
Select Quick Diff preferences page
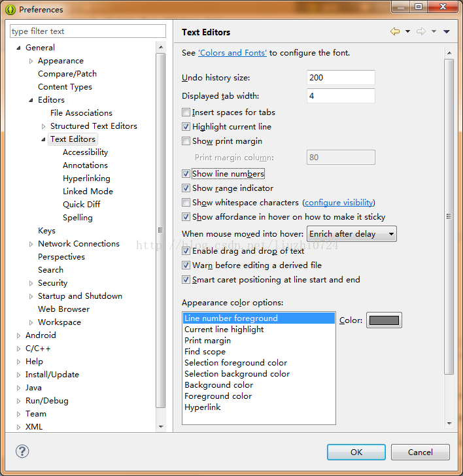[x=81, y=204]
